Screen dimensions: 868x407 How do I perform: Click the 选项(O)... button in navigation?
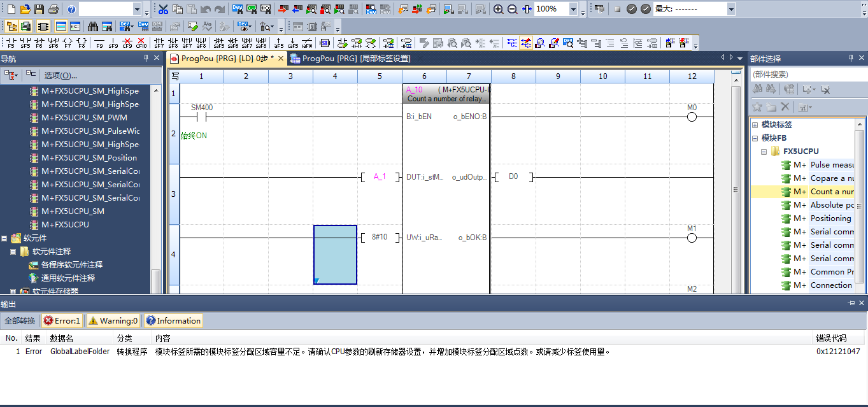(60, 75)
